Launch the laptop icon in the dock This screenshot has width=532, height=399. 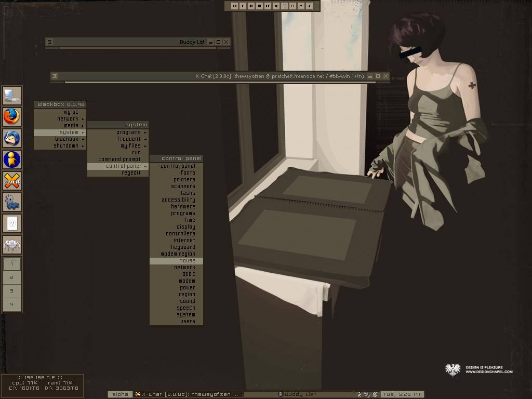[12, 96]
